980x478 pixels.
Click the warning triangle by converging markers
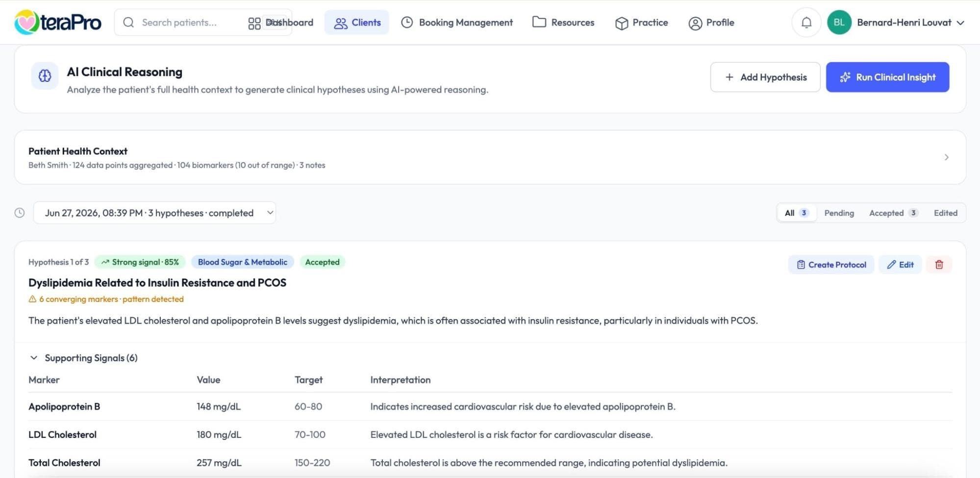pos(32,299)
